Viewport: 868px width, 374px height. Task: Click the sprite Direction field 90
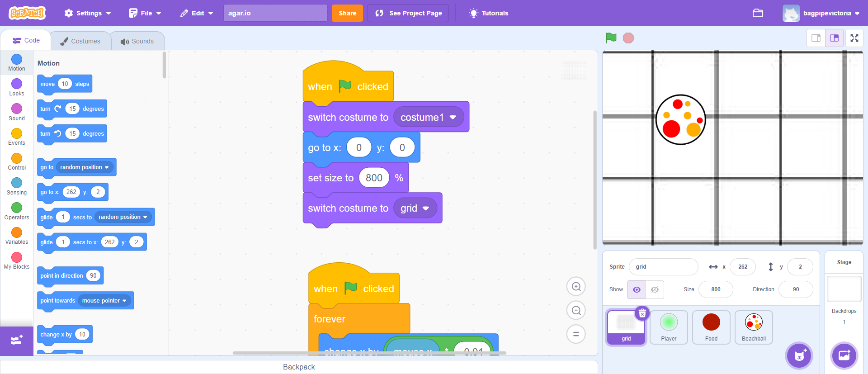point(796,289)
